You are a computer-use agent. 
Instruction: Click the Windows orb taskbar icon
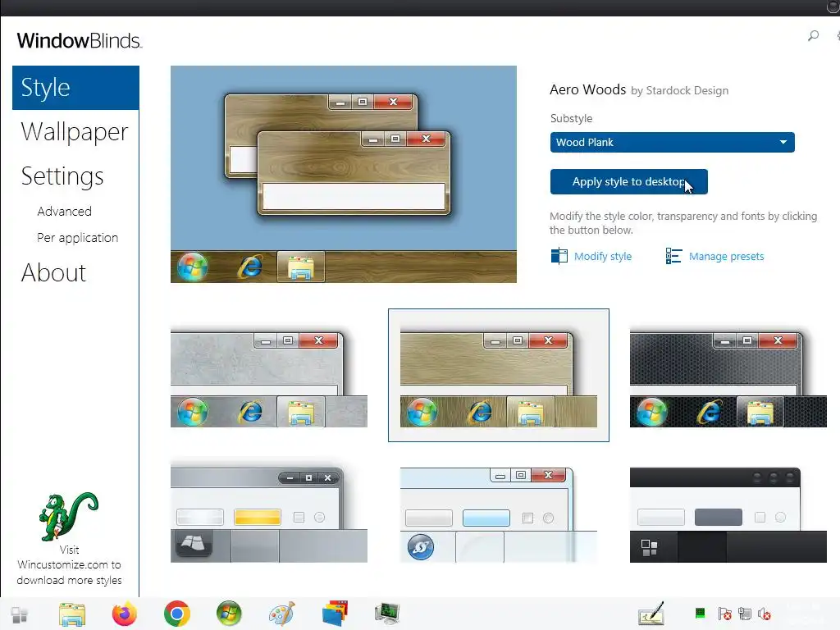pos(229,614)
